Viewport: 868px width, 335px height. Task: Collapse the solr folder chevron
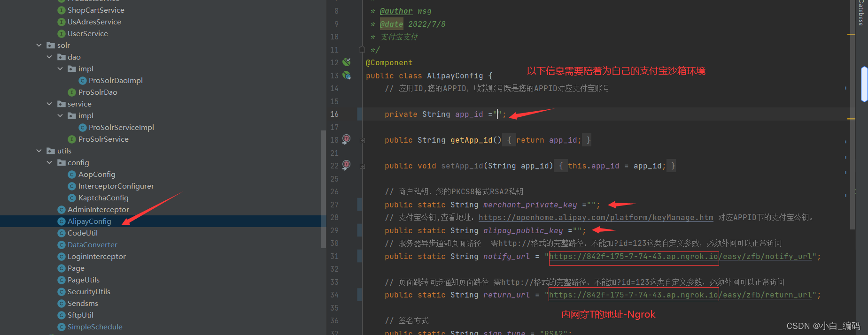[x=39, y=46]
